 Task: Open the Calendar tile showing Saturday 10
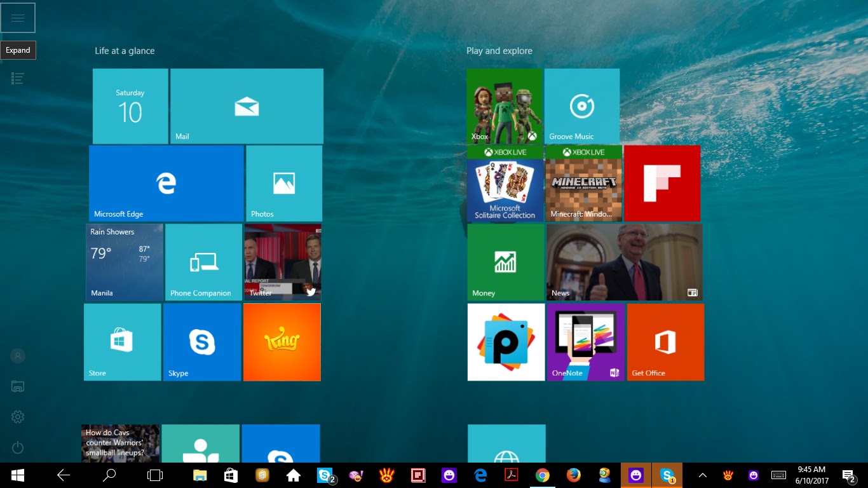pos(130,106)
